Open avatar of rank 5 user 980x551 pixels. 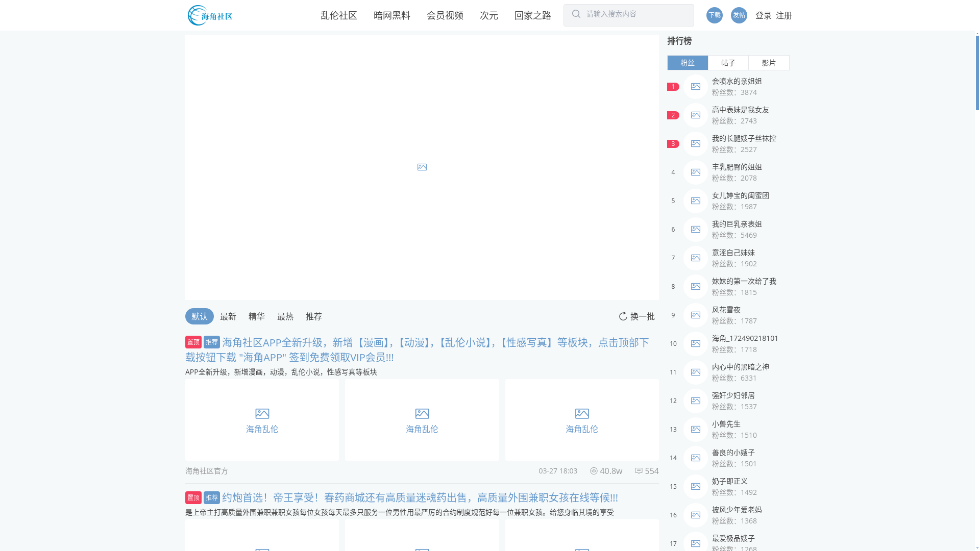tap(696, 201)
